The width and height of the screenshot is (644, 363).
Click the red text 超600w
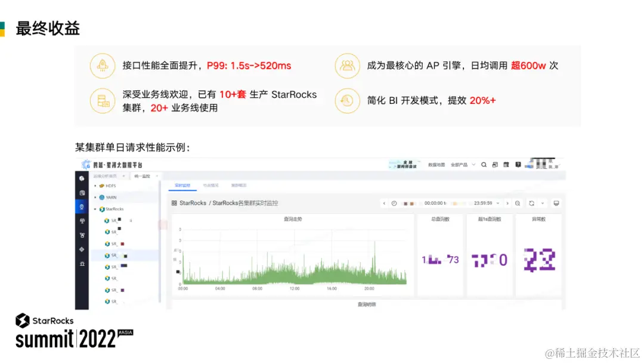[528, 66]
